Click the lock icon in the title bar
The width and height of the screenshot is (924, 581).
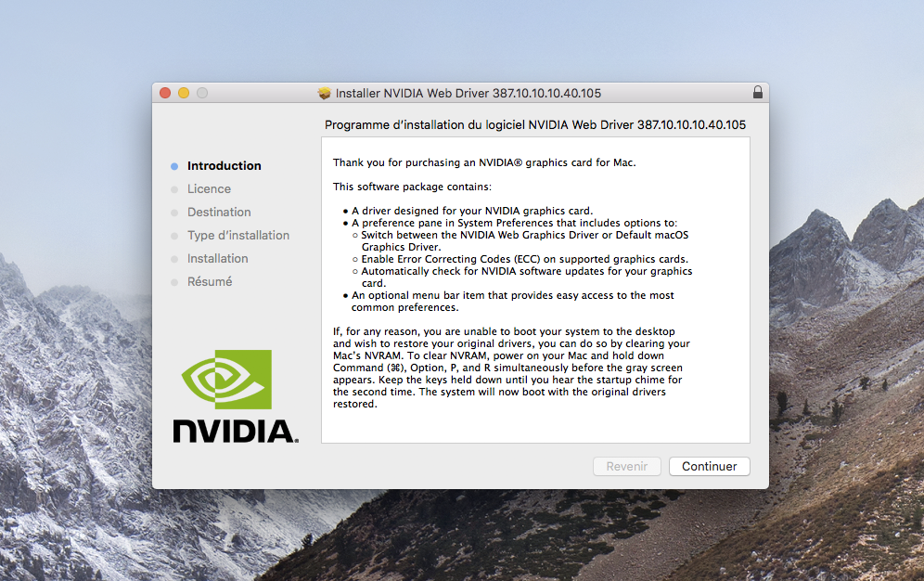[758, 93]
